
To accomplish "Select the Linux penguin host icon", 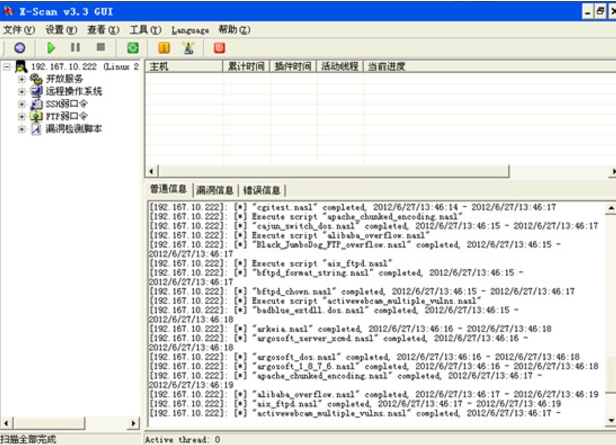I will coord(21,66).
